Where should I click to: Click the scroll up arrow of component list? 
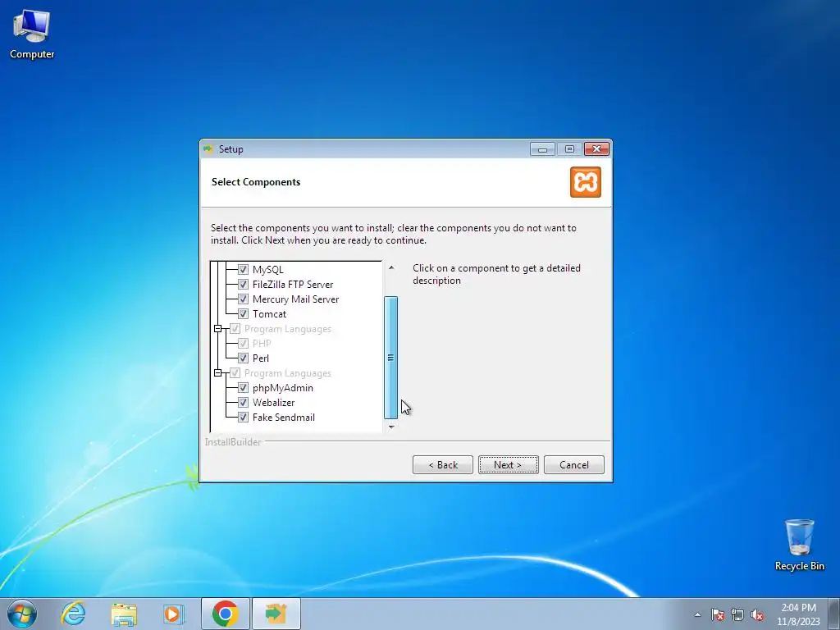click(391, 267)
